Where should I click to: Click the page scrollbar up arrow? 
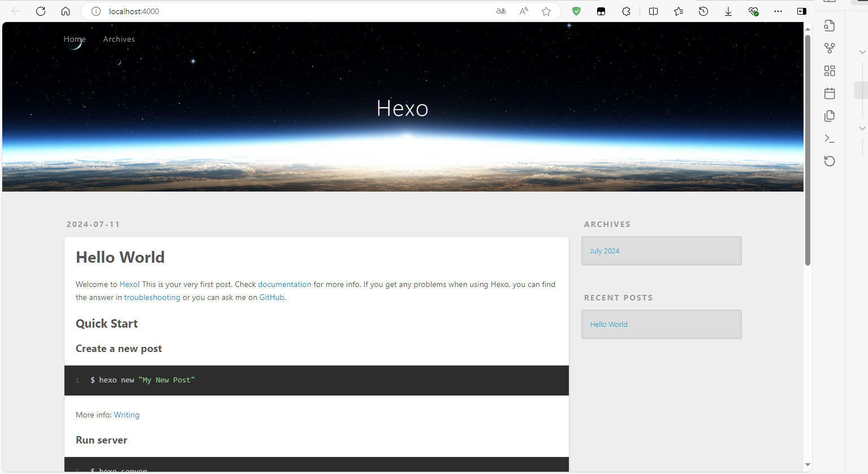pyautogui.click(x=807, y=29)
